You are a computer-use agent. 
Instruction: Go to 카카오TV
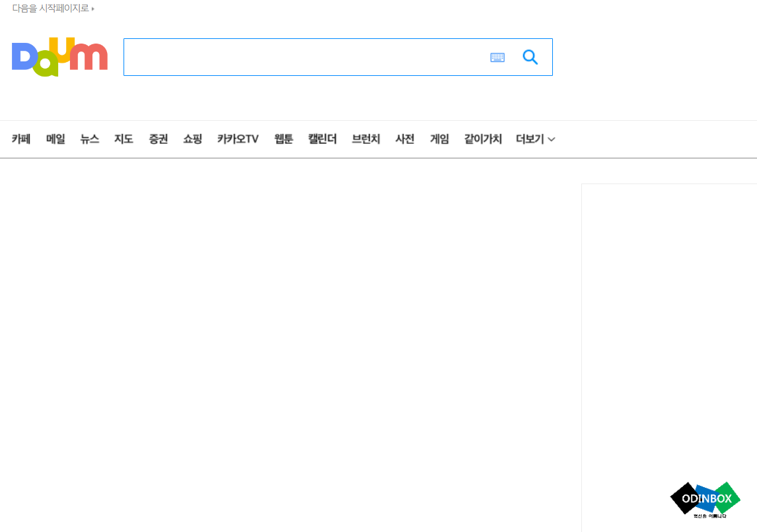tap(238, 139)
